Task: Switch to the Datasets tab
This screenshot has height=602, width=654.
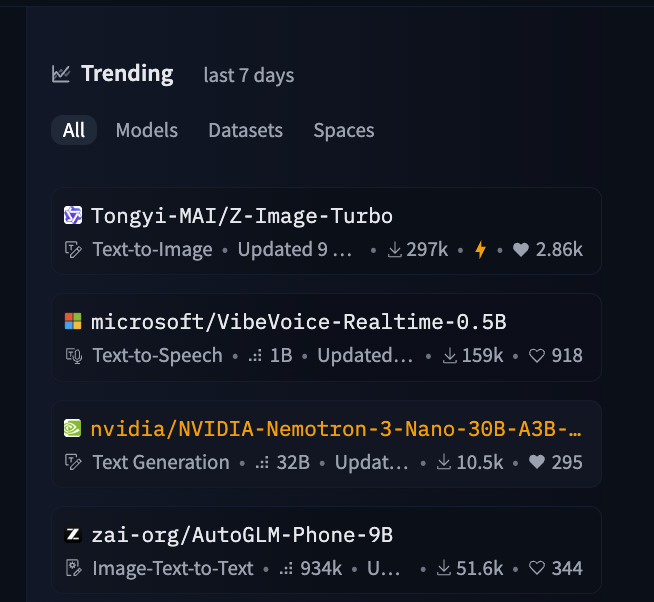Action: (x=245, y=130)
